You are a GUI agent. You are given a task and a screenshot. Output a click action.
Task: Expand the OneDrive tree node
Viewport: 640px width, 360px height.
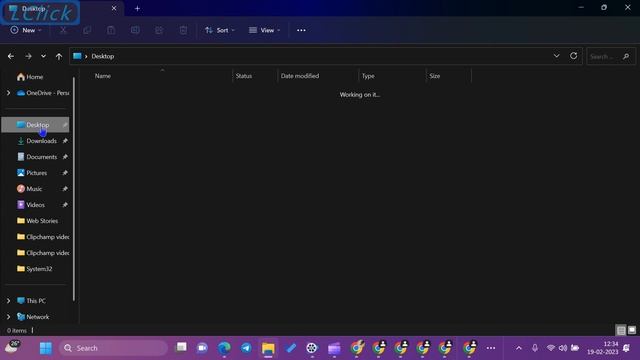point(9,93)
